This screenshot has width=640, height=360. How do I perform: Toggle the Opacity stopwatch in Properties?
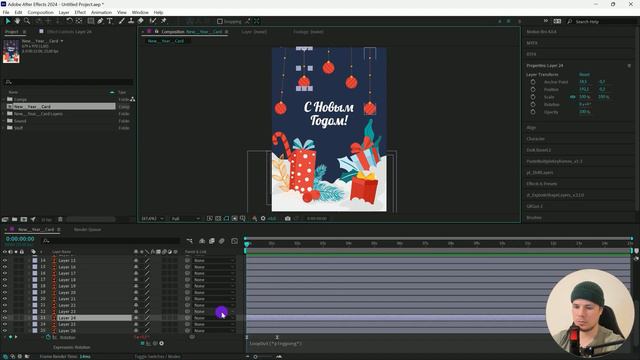tap(533, 111)
